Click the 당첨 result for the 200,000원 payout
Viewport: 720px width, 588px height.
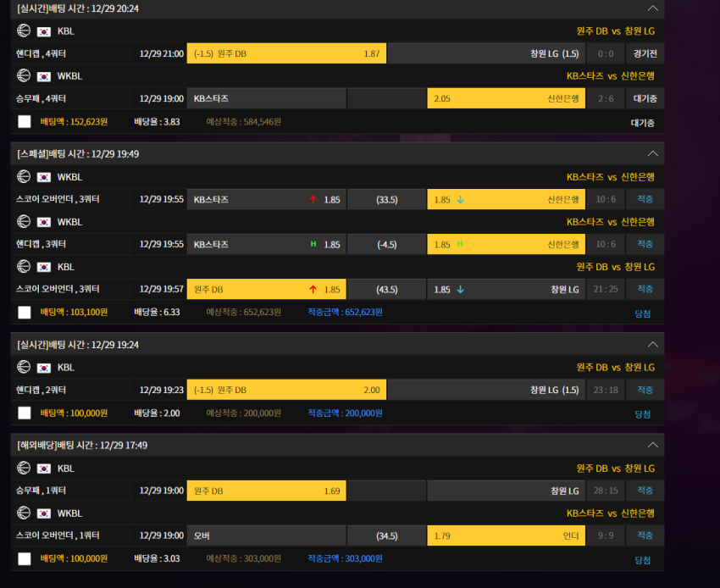[642, 414]
